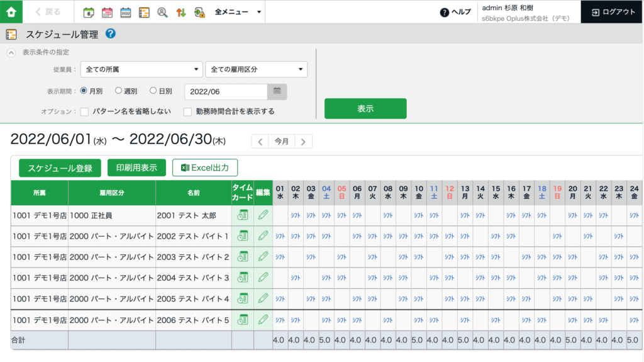Click the 2022 yearly calendar icon
Screen dimensions: 644x362
(x=126, y=12)
